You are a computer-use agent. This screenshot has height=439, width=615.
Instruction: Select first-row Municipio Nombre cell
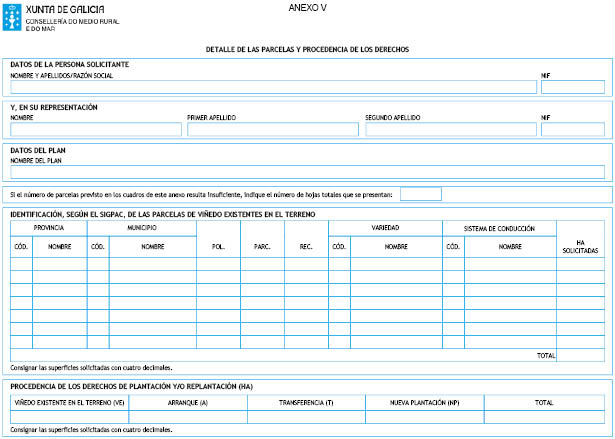click(152, 264)
